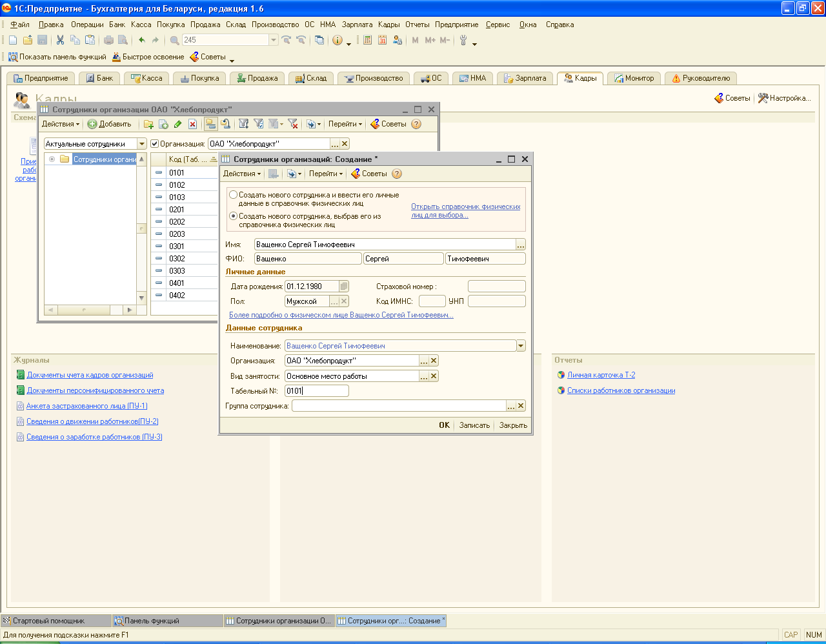Click scroll-down arrow of employees tree scrollbar
This screenshot has width=826, height=644.
(x=142, y=297)
